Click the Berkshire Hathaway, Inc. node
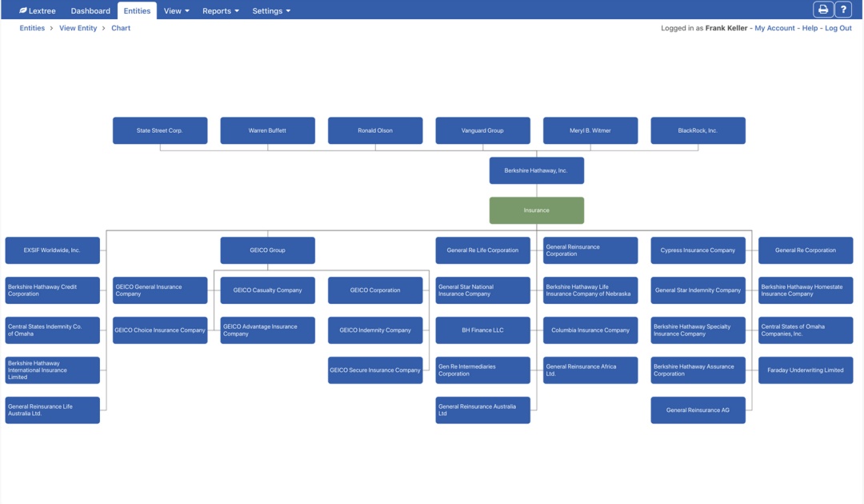864x504 pixels. (x=537, y=170)
